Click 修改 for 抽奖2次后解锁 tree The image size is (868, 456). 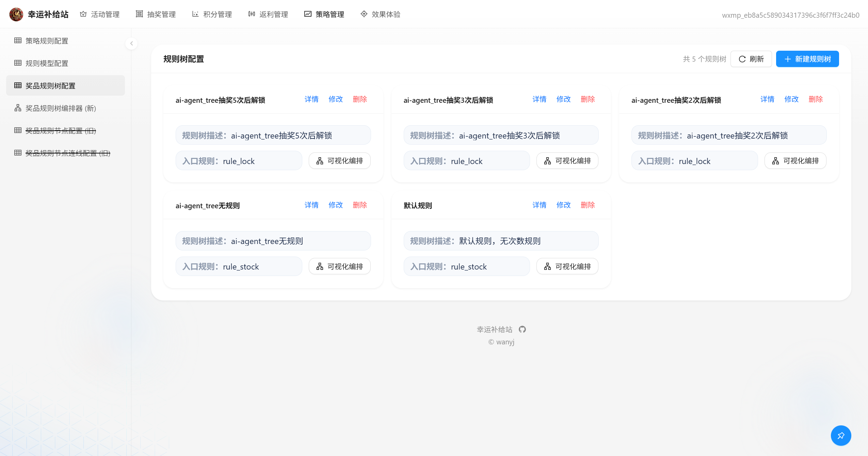pos(791,99)
